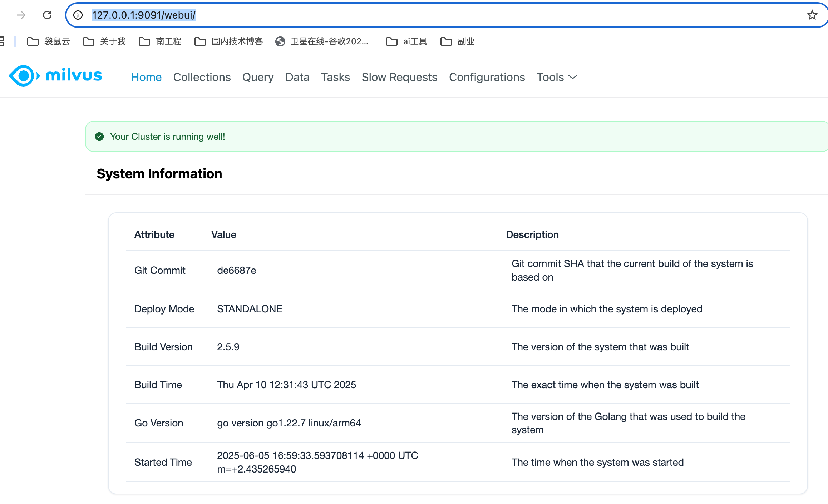The image size is (828, 504).
Task: Click the System Information heading
Action: click(159, 174)
